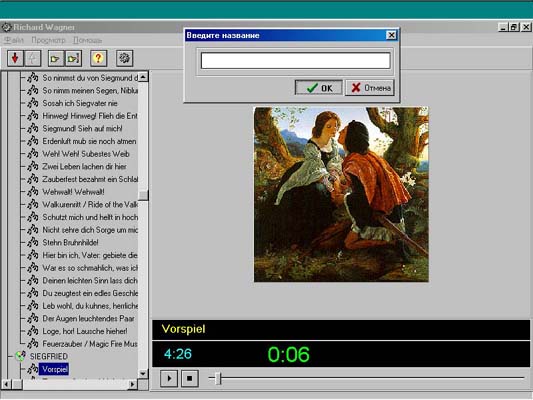Select track 'Hier bin ich, Vater: gebiete die'
The width and height of the screenshot is (533, 400).
[x=90, y=255]
